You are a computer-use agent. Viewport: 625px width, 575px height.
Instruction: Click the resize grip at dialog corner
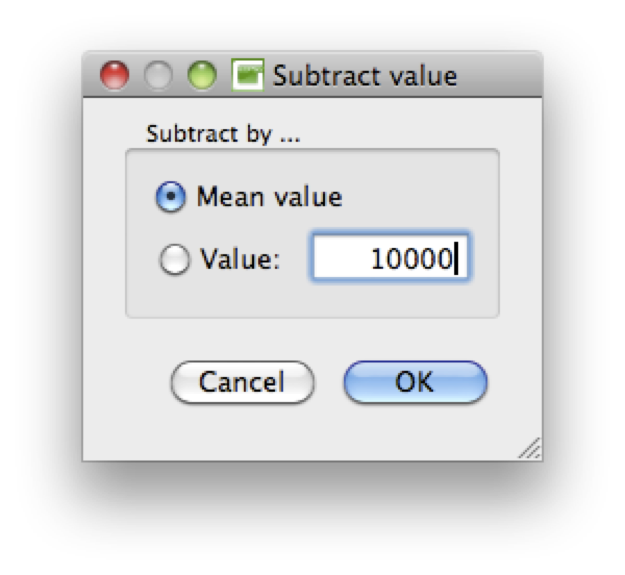(x=530, y=448)
